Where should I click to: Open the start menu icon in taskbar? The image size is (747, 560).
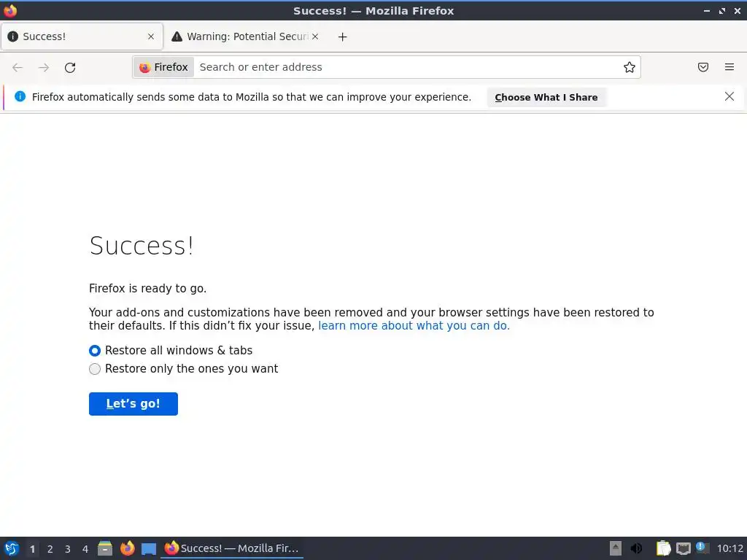[x=12, y=548]
